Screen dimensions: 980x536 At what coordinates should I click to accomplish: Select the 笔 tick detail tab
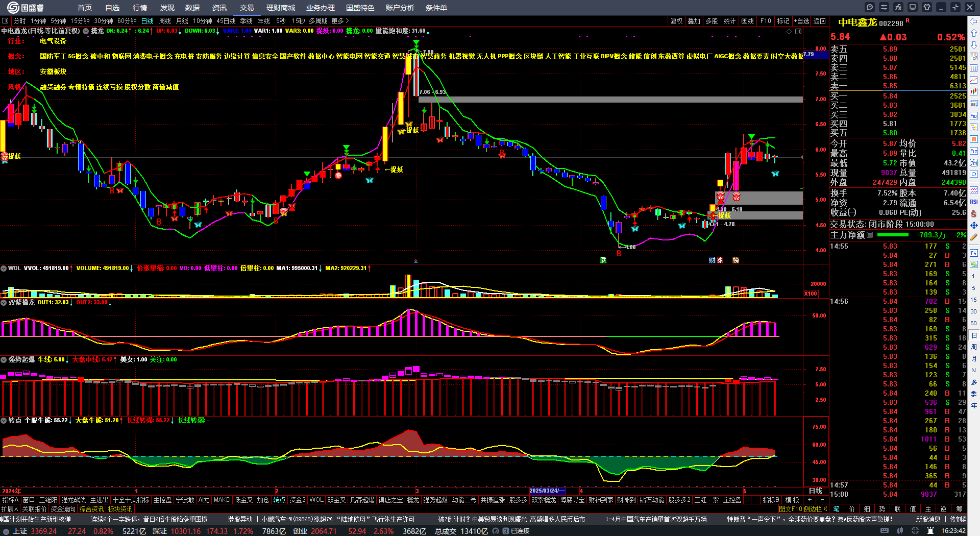click(837, 509)
